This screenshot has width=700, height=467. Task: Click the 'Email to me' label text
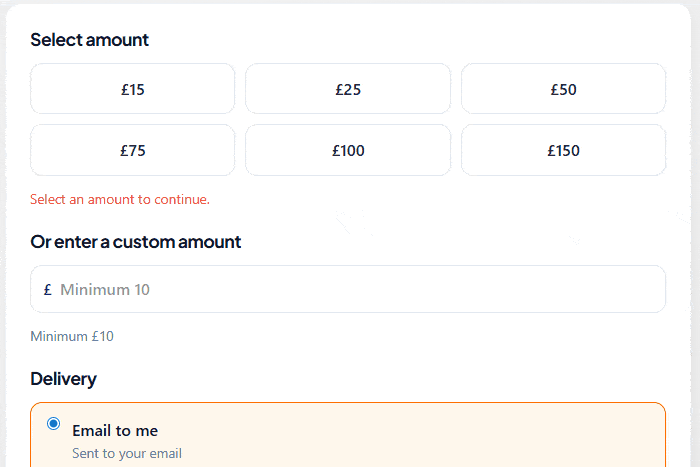coord(115,431)
